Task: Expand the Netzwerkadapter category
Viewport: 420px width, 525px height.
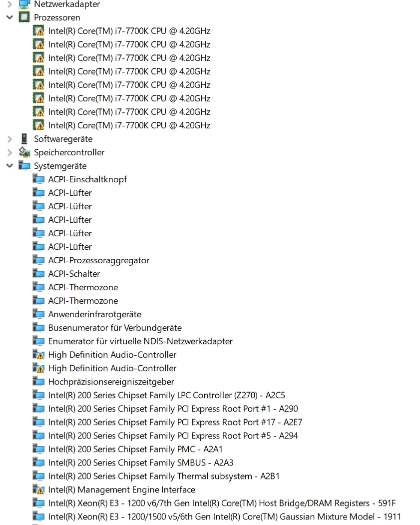Action: [x=9, y=4]
